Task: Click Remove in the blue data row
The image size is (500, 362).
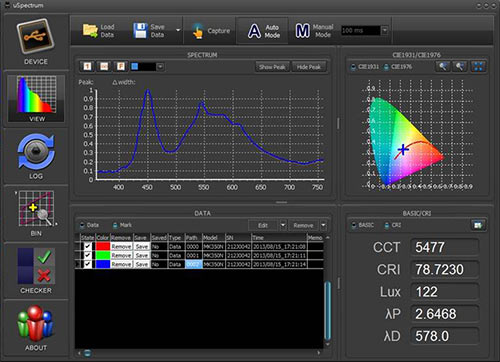Action: coord(121,264)
